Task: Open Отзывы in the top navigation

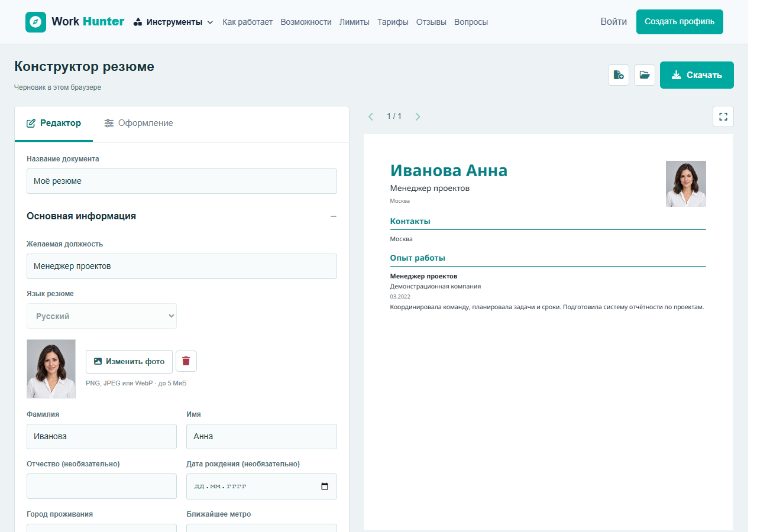Action: pos(431,22)
